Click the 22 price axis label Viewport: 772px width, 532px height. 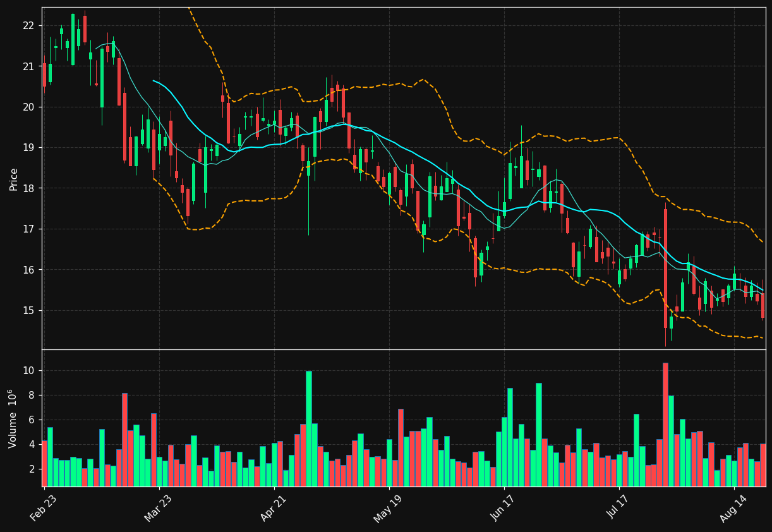click(x=28, y=25)
